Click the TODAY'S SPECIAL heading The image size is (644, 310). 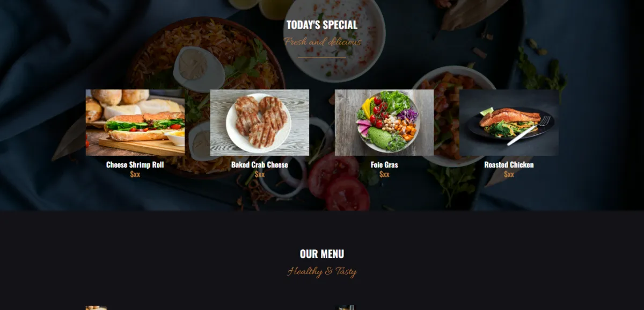click(322, 25)
